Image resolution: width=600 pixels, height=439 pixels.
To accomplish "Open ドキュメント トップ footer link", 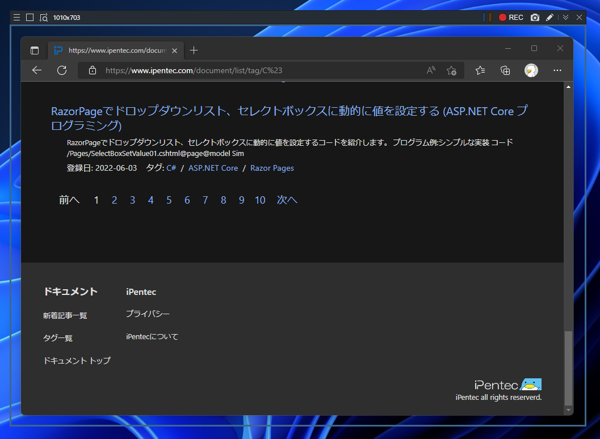I will [x=77, y=361].
